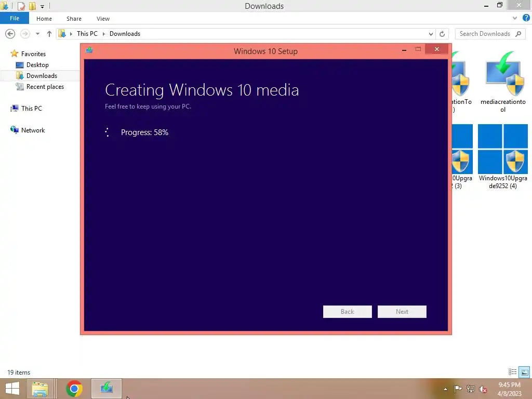Open the network tray icon
Image resolution: width=532 pixels, height=399 pixels.
[x=470, y=389]
